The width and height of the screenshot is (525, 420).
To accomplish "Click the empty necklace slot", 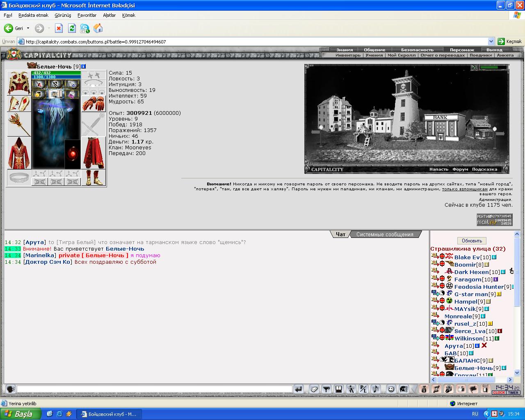I will pyautogui.click(x=93, y=83).
